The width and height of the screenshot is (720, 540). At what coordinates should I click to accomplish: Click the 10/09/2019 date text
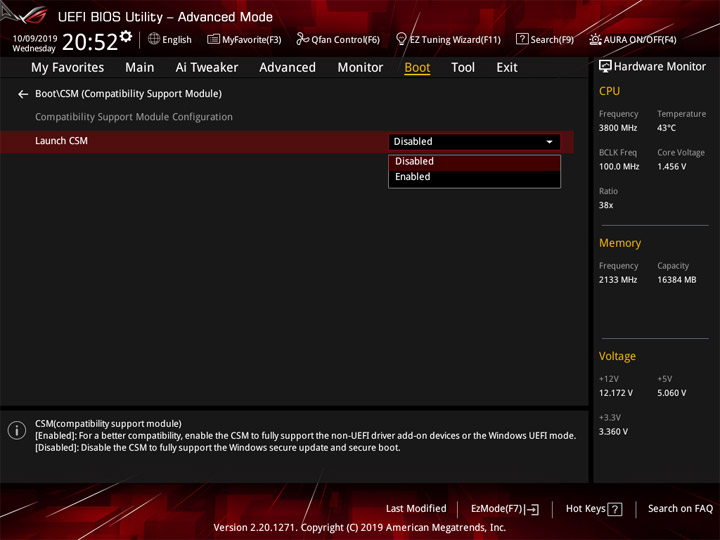click(34, 38)
